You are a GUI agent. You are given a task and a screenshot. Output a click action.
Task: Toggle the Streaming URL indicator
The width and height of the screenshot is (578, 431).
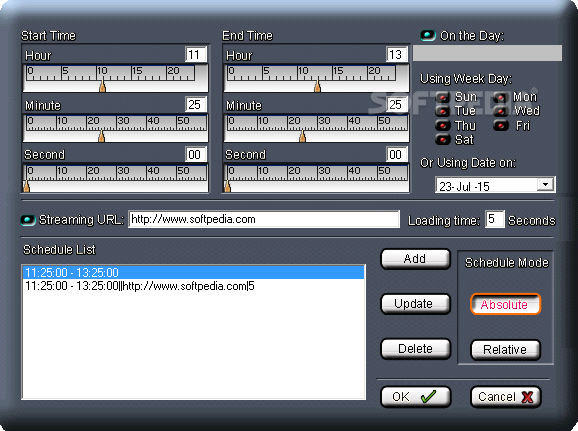[x=28, y=220]
